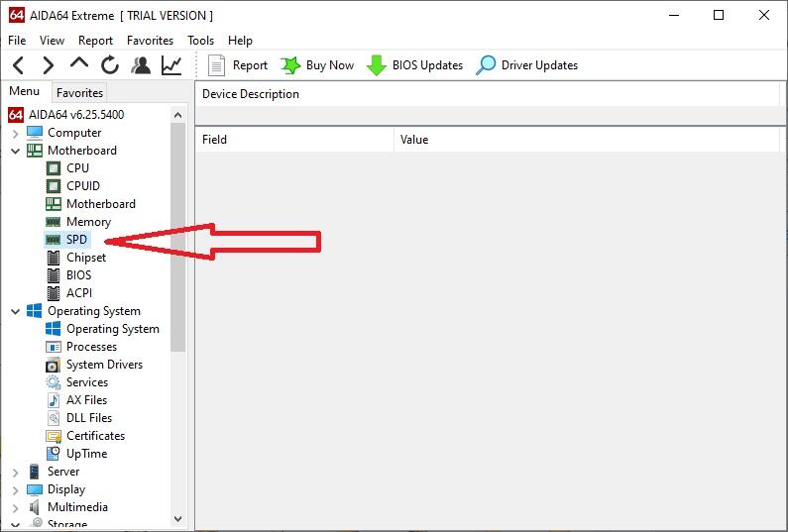Expand the Display tree node
Image resolution: width=788 pixels, height=532 pixels.
(x=16, y=489)
